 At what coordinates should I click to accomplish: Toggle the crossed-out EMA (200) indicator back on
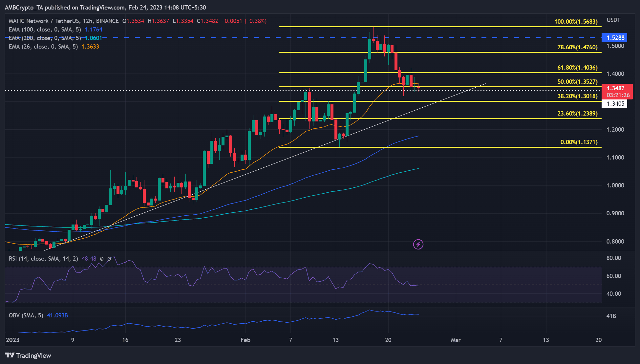[x=44, y=38]
